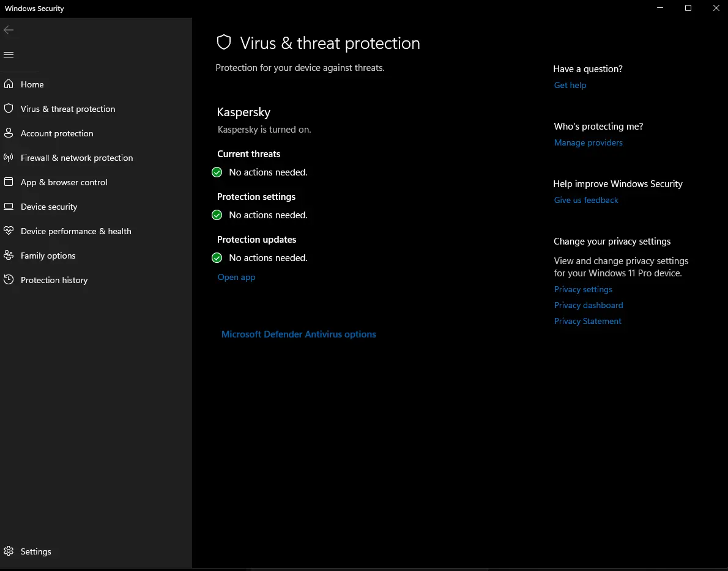
Task: Click the back arrow icon
Action: coord(9,30)
